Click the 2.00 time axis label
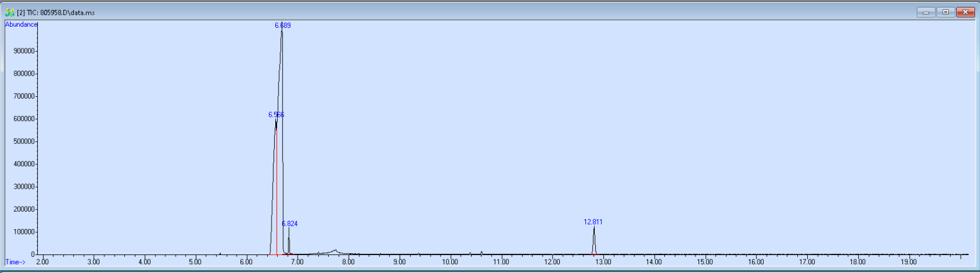This screenshot has width=980, height=273. [x=42, y=262]
